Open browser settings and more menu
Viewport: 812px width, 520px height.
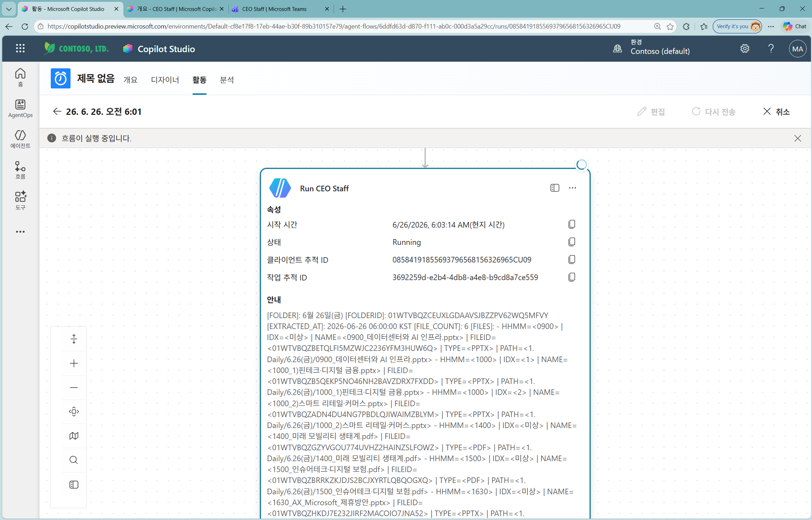pyautogui.click(x=771, y=26)
